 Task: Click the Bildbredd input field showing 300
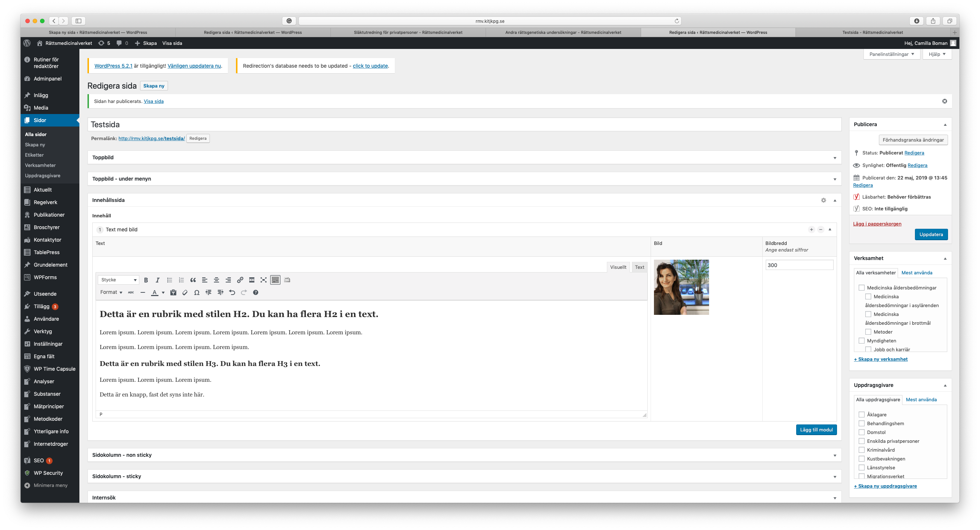[x=799, y=265]
